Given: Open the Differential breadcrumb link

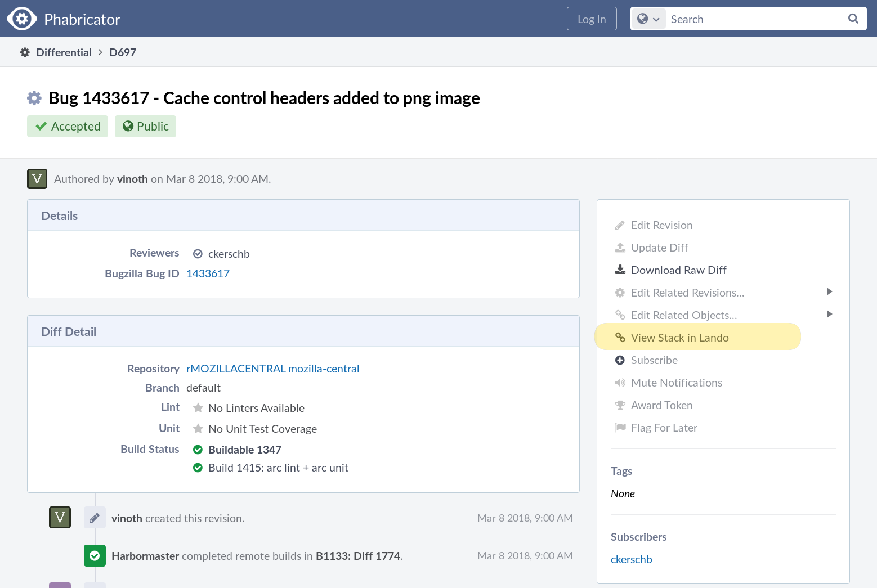Looking at the screenshot, I should tap(64, 52).
